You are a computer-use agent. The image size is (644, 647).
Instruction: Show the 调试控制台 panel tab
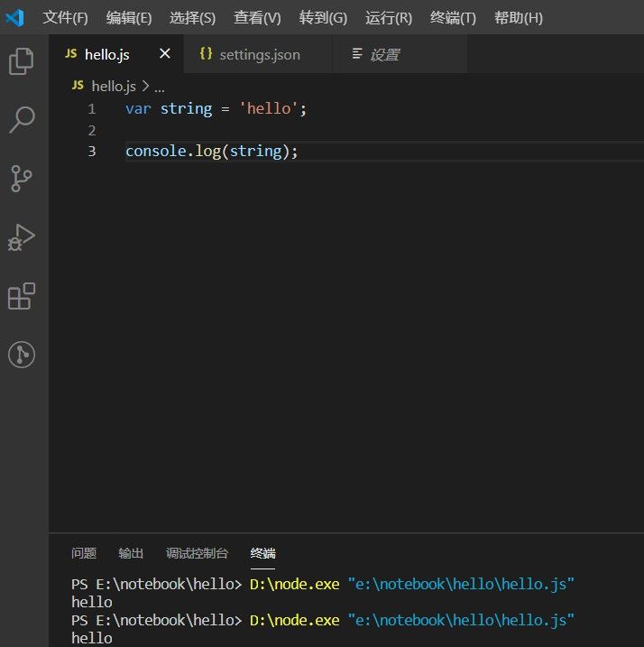click(197, 553)
